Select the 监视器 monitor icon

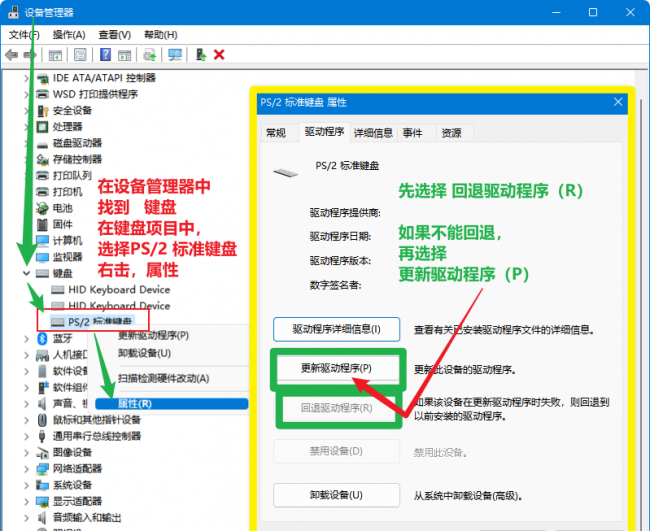pyautogui.click(x=42, y=257)
